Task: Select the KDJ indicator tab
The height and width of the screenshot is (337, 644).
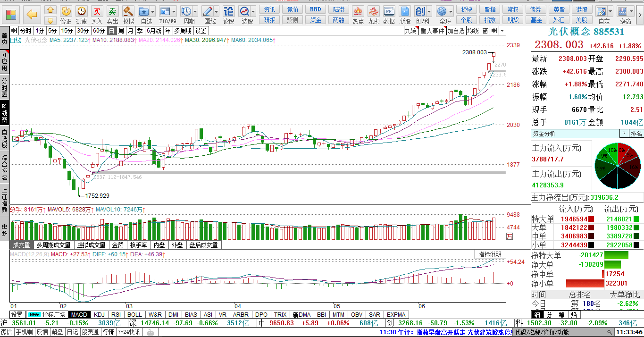Action: coord(99,315)
